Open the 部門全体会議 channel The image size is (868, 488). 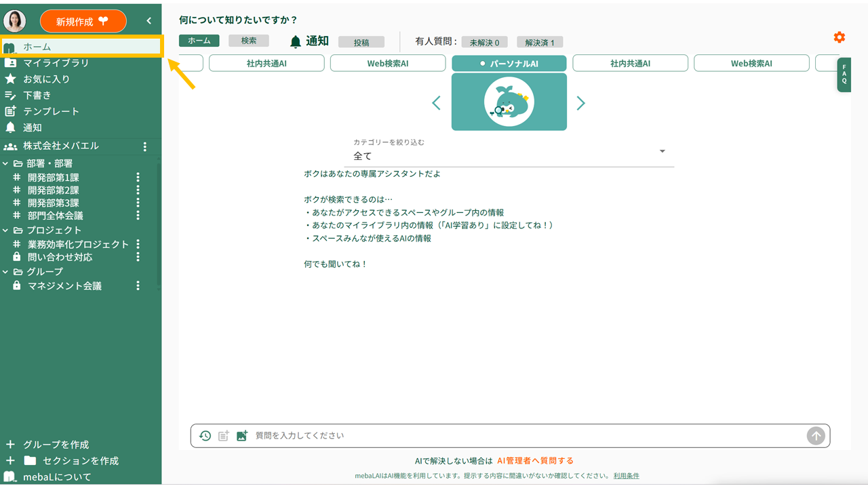point(56,216)
